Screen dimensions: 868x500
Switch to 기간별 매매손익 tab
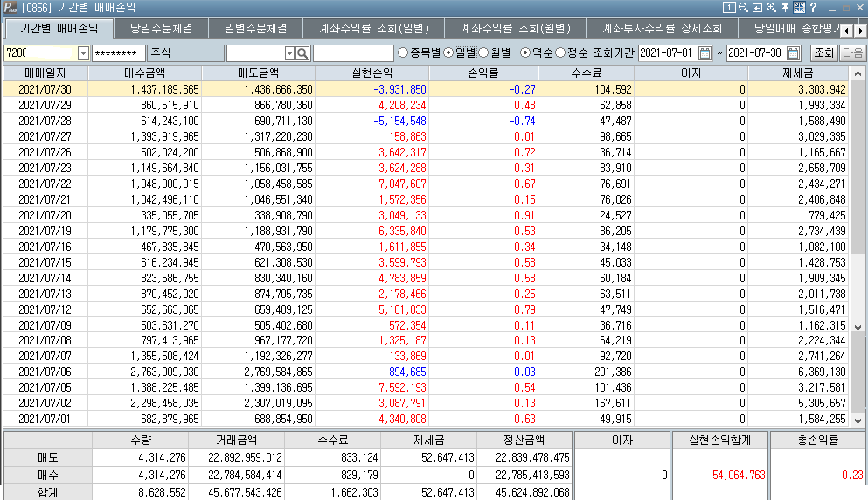[x=59, y=28]
